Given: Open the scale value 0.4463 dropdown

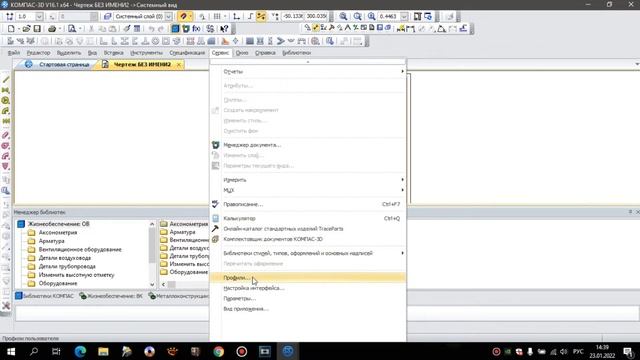Looking at the screenshot, I should click(404, 16).
